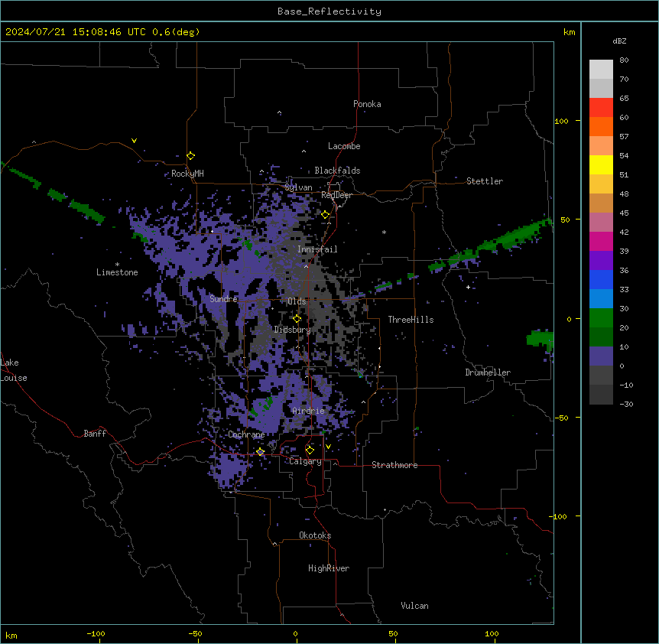659x644 pixels.
Task: Click the Okotoks city label
Action: coord(315,535)
